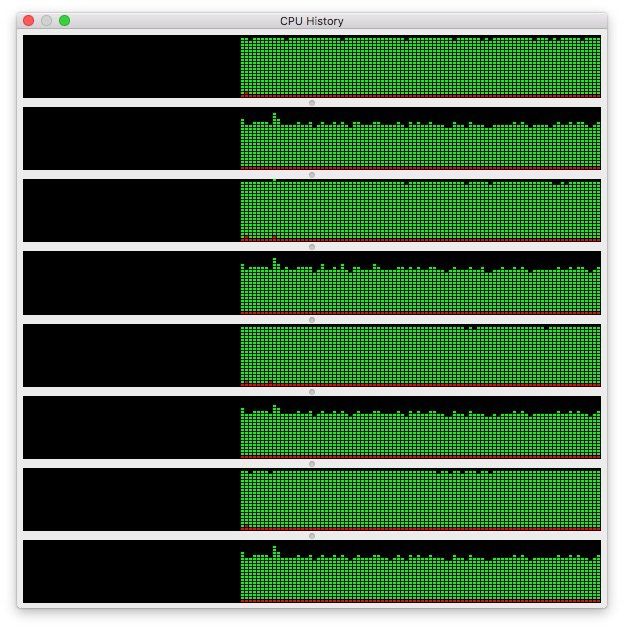Click the divider handle between fourth and fifth graphs
This screenshot has width=624, height=629.
pos(312,319)
